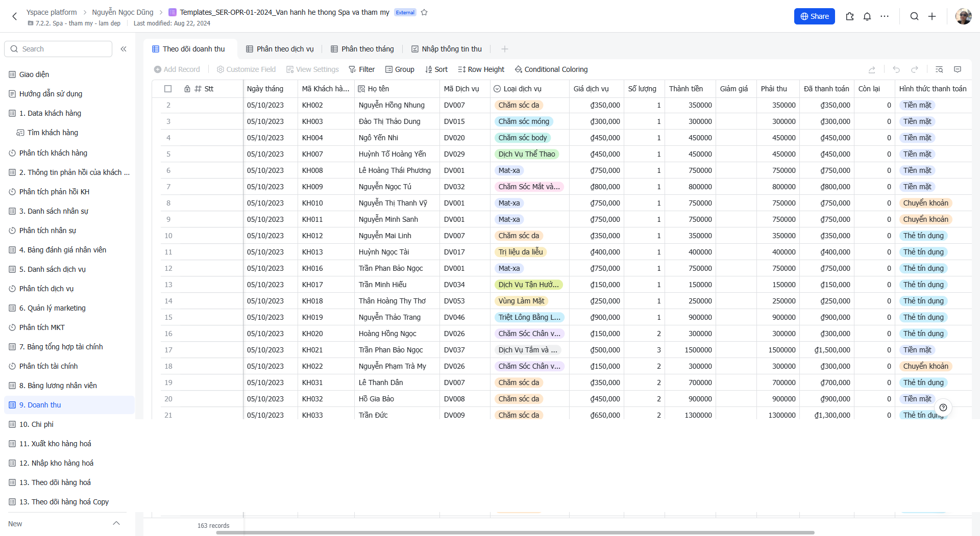Change Row Height
980x536 pixels.
point(481,69)
